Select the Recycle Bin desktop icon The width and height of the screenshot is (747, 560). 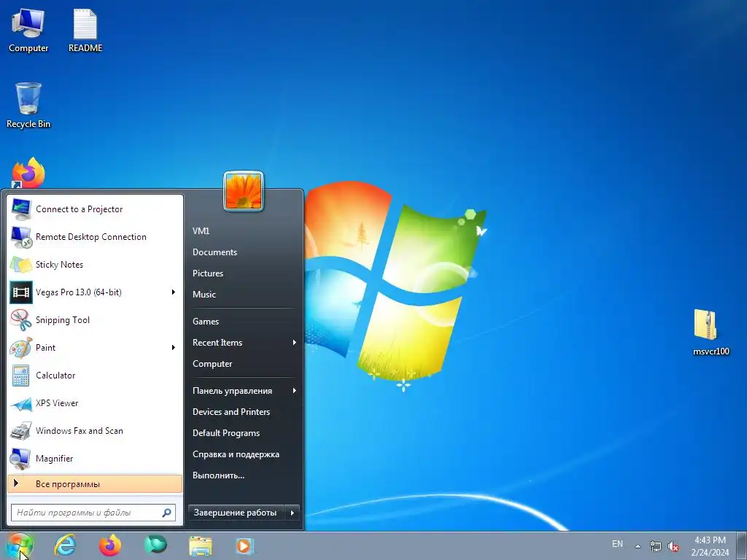tap(28, 106)
